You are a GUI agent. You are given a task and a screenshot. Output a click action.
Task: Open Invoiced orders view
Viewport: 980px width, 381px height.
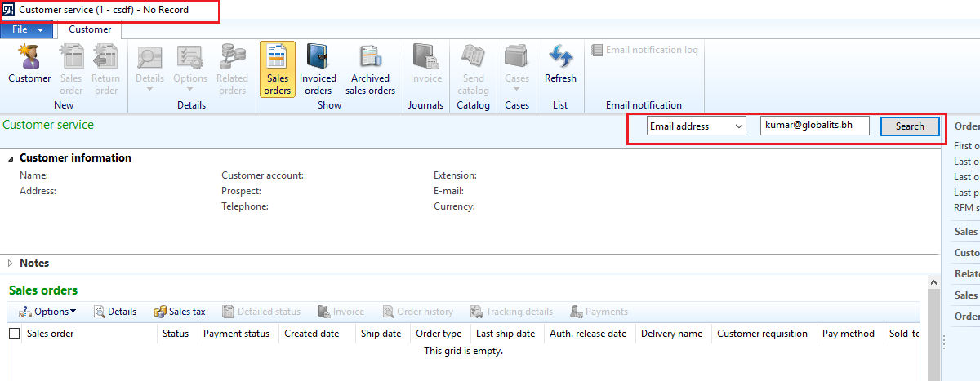[318, 69]
